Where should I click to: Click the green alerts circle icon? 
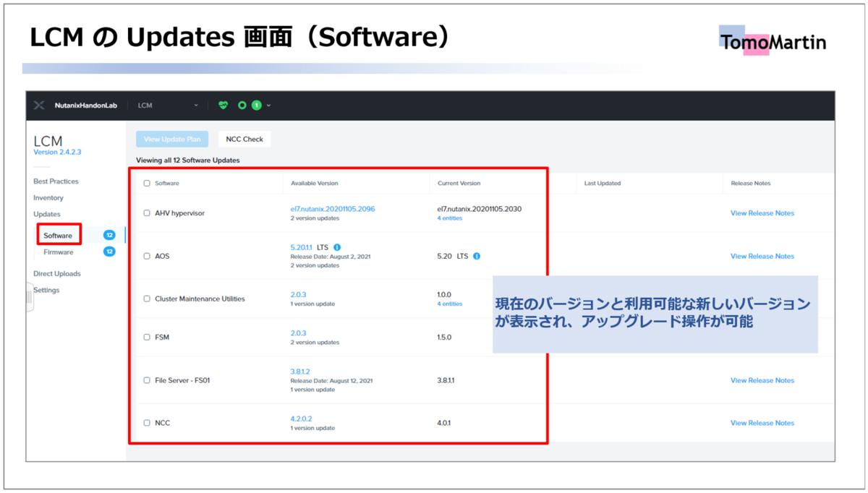(242, 106)
